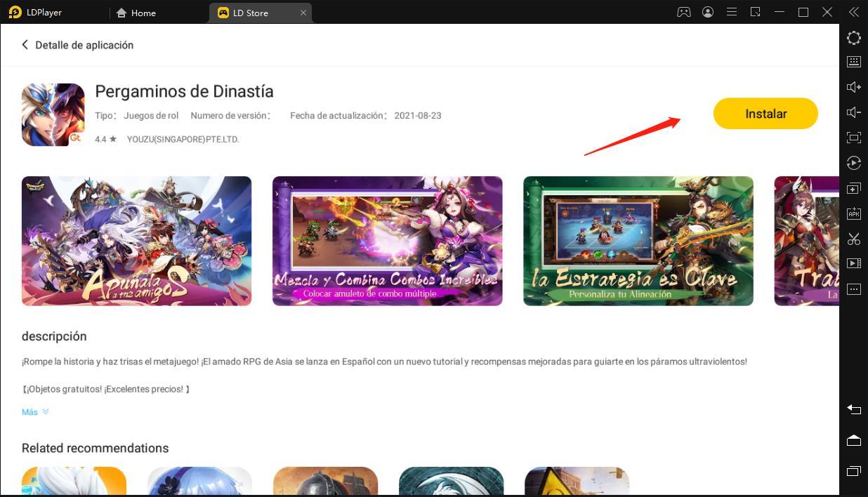Open the third related app with helmet icon
868x497 pixels.
325,482
